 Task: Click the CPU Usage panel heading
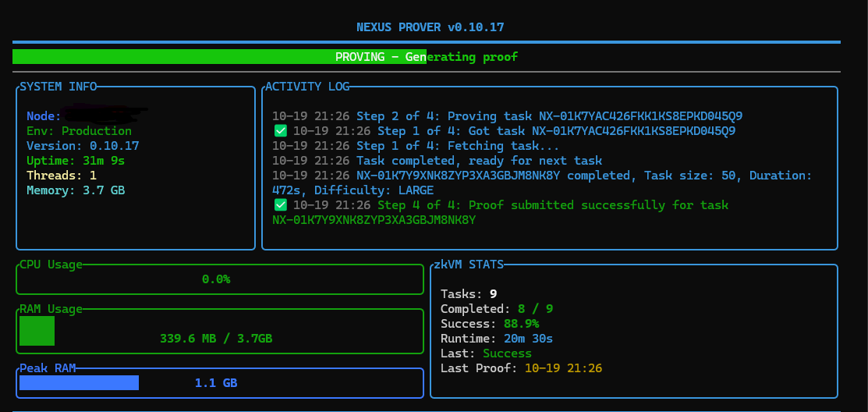click(x=51, y=265)
